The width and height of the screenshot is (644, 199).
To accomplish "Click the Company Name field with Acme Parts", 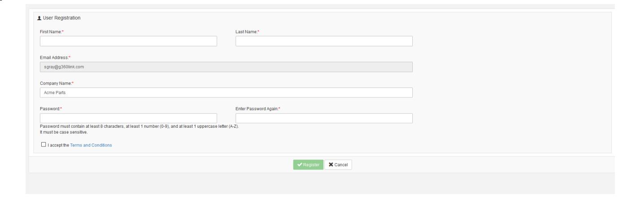I will coord(226,92).
